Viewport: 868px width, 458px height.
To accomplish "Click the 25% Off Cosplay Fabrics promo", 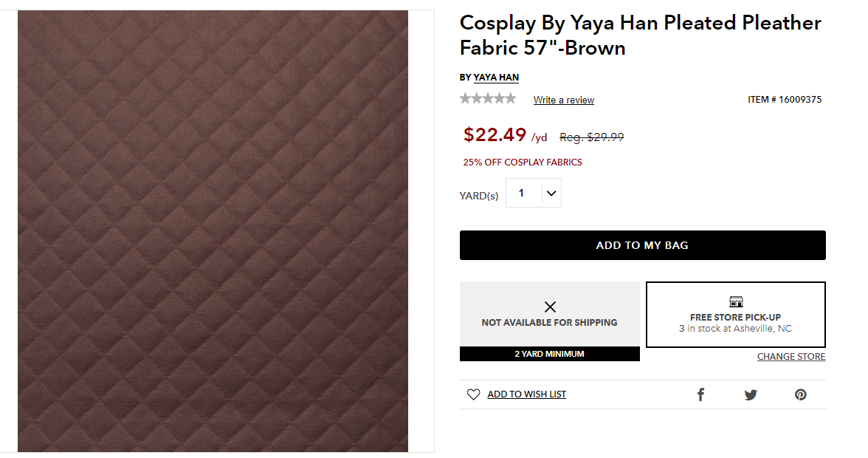I will click(x=523, y=162).
